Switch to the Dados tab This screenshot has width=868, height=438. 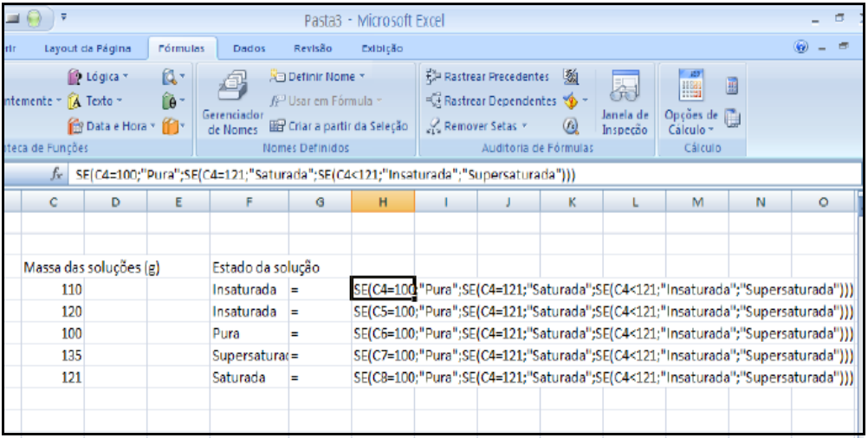click(249, 48)
